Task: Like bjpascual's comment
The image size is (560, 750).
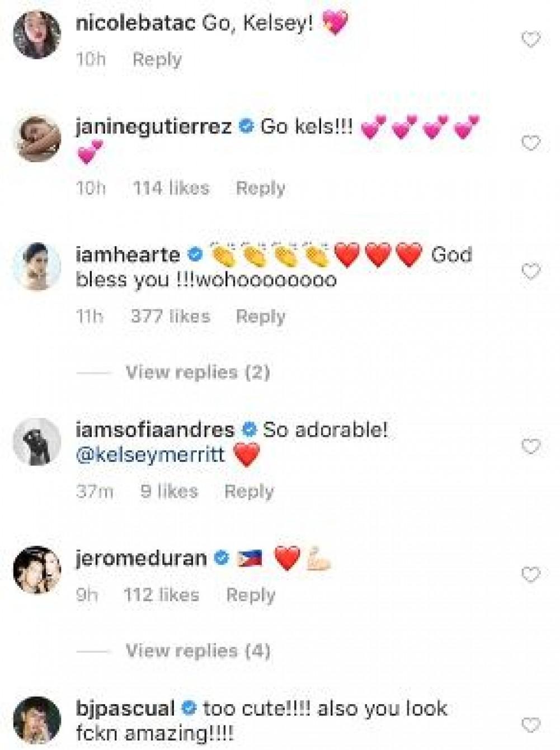Action: [x=530, y=725]
